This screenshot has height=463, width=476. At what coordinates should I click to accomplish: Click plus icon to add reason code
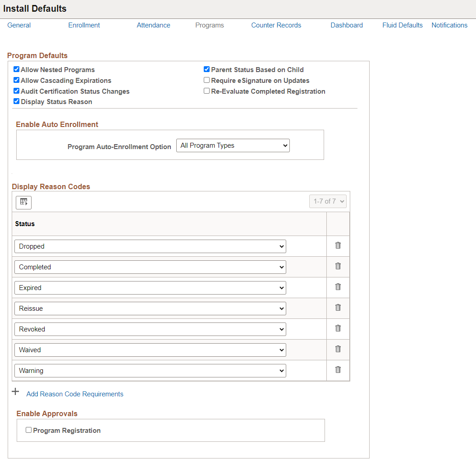tap(15, 392)
